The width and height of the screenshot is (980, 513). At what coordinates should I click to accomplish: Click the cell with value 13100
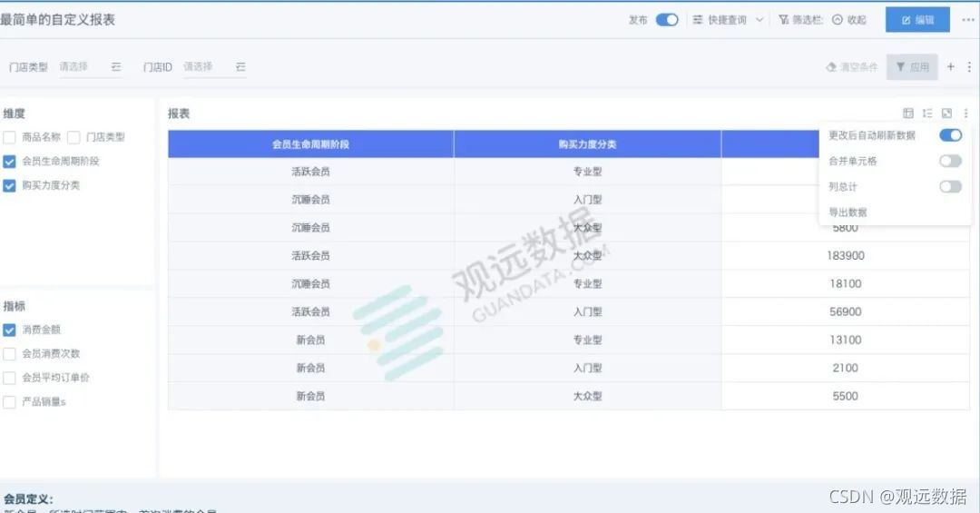[x=845, y=340]
